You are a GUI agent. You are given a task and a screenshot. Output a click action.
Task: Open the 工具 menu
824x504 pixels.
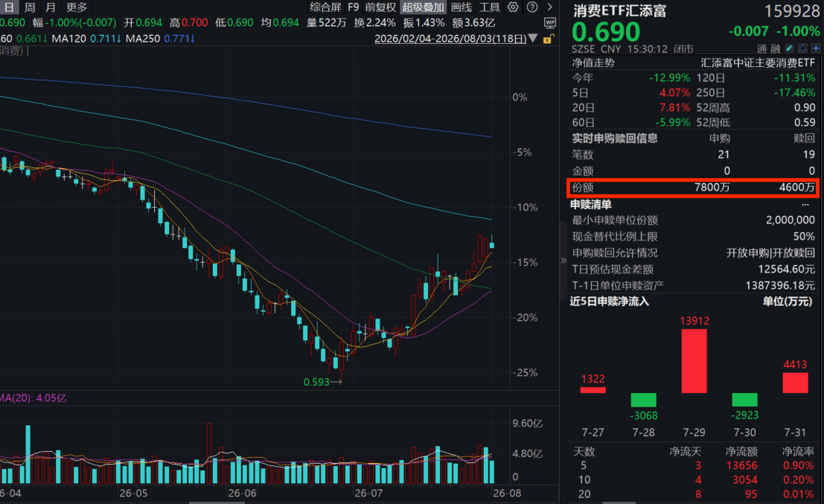click(489, 7)
